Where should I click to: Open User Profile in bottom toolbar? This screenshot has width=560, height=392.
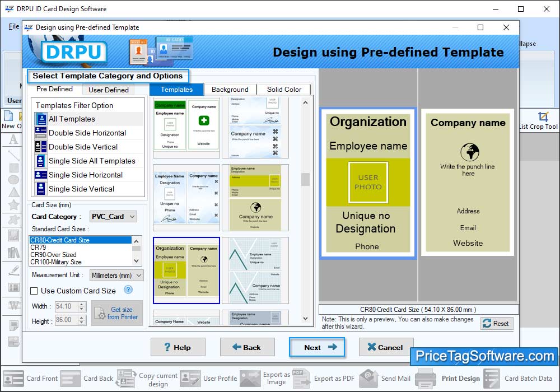pos(190,379)
